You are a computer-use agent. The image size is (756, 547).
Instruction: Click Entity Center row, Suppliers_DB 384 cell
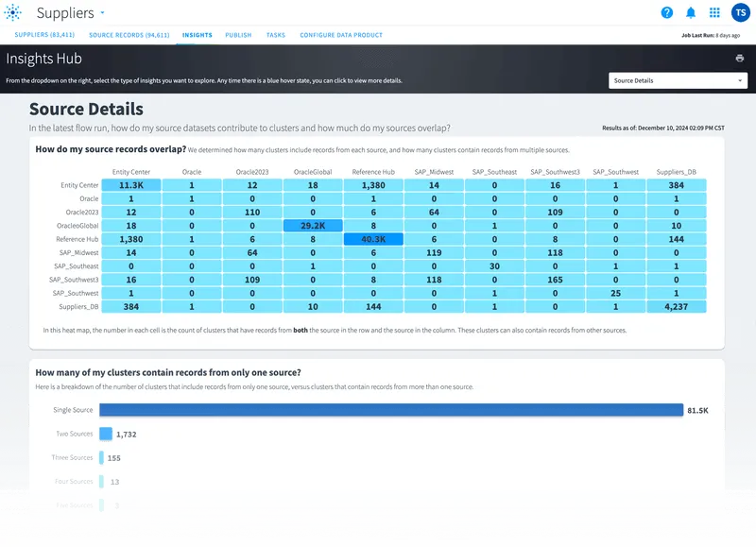pyautogui.click(x=677, y=185)
